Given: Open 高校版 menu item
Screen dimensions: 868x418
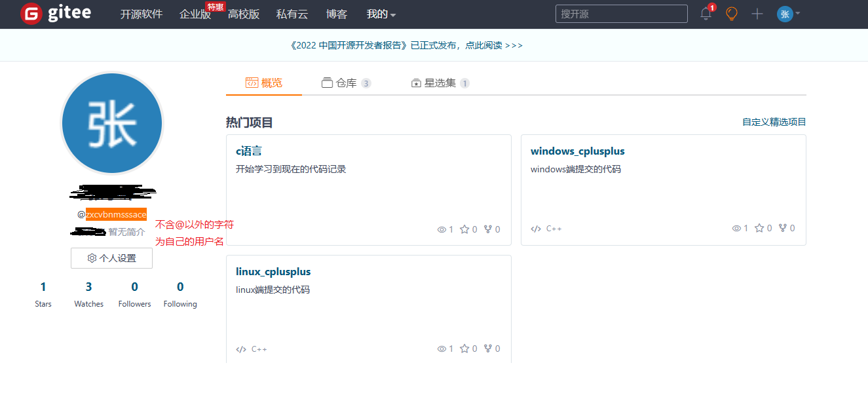Looking at the screenshot, I should click(244, 14).
